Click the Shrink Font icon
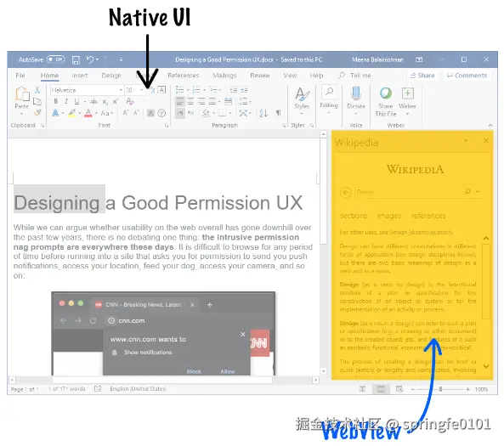504x446 pixels. [x=136, y=113]
